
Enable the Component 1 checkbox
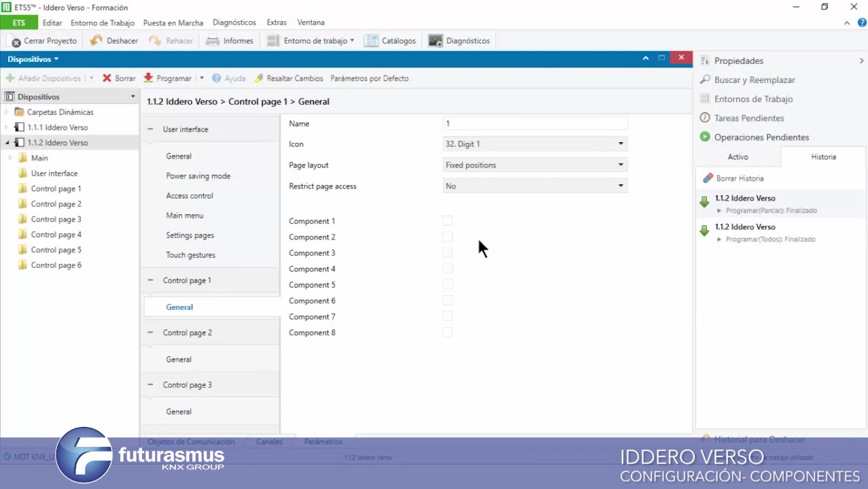coord(447,221)
